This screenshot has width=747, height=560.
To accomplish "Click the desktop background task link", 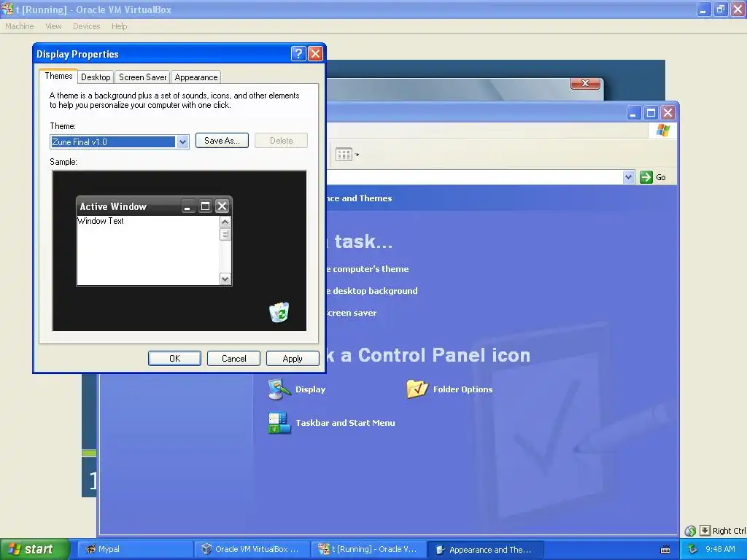I will coord(372,291).
